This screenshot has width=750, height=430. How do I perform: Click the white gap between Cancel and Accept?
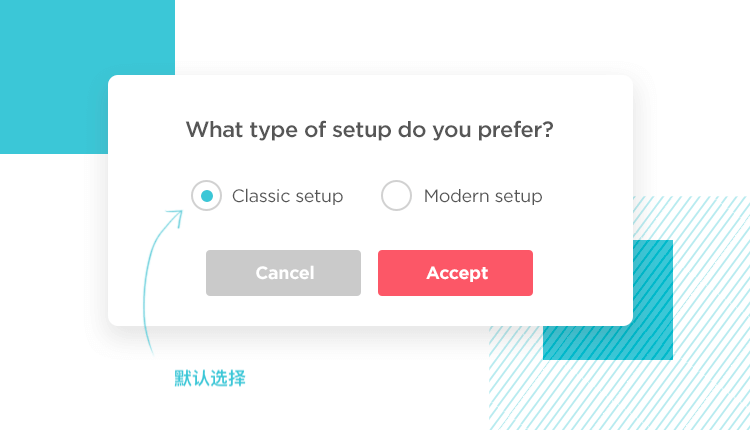(x=369, y=273)
